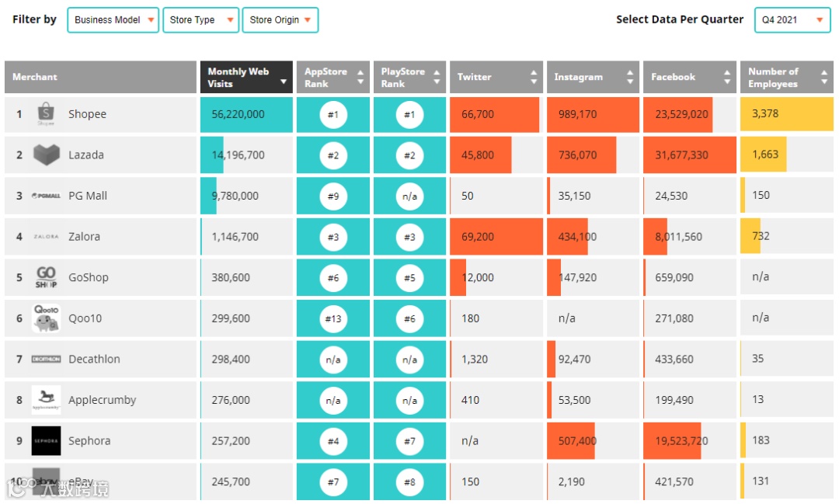Sort by Number of Employees header

point(787,77)
